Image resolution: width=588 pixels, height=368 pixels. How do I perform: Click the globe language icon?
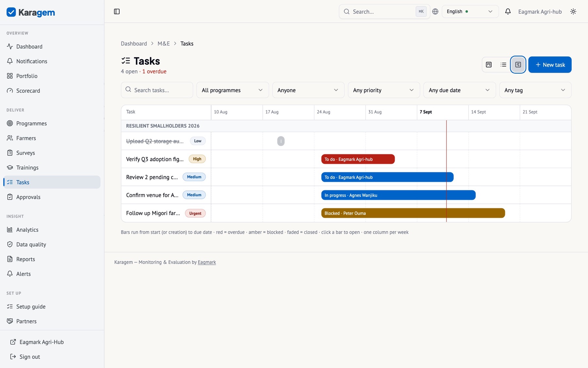coord(435,11)
